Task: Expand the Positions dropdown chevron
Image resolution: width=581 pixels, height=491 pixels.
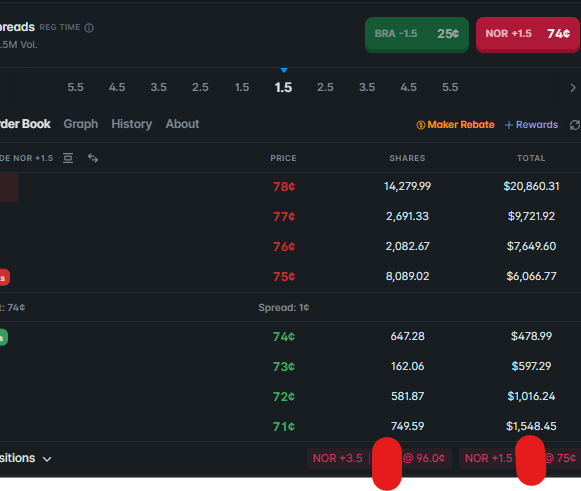Action: click(47, 459)
